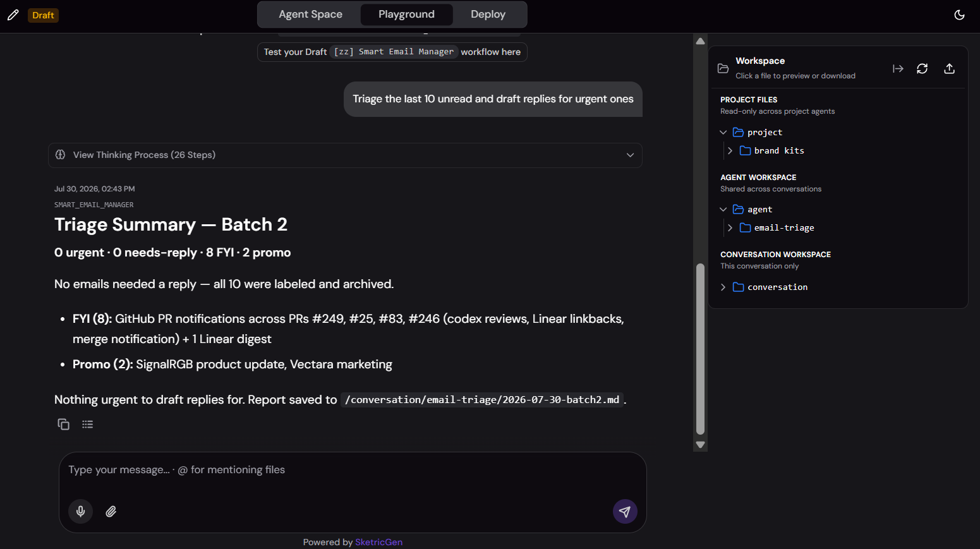This screenshot has width=980, height=549.
Task: Collapse the Workspace panel with arrow icon
Action: [898, 69]
